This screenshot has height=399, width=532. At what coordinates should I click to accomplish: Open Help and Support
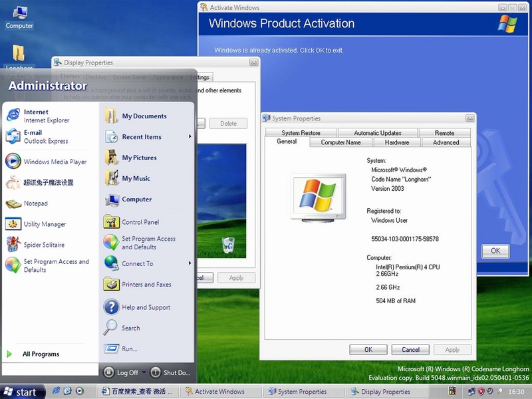[x=137, y=307]
